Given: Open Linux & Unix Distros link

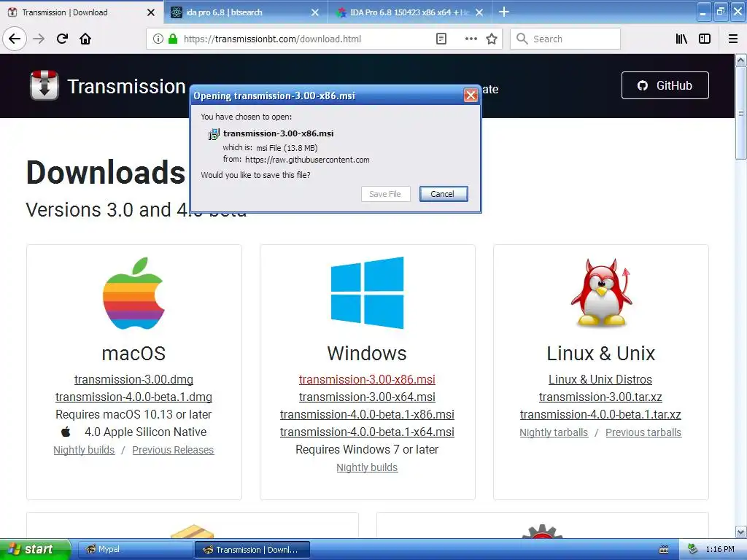Looking at the screenshot, I should click(x=600, y=379).
